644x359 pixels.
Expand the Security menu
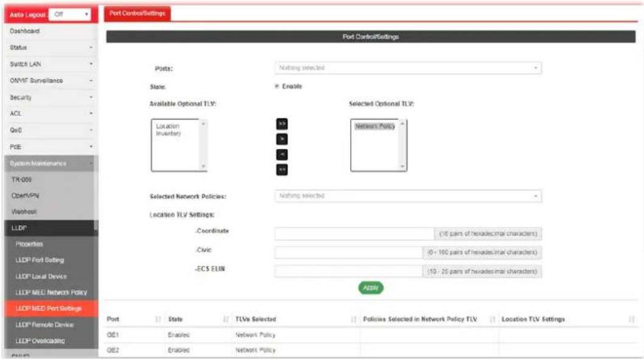(x=51, y=97)
